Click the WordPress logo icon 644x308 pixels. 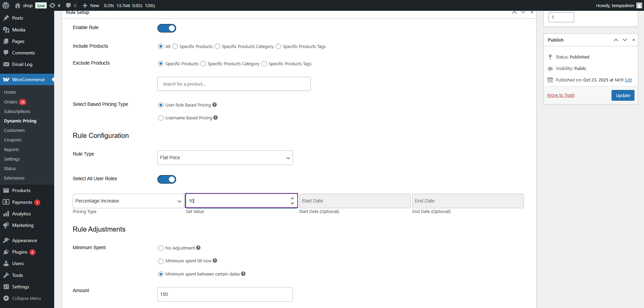tap(6, 5)
